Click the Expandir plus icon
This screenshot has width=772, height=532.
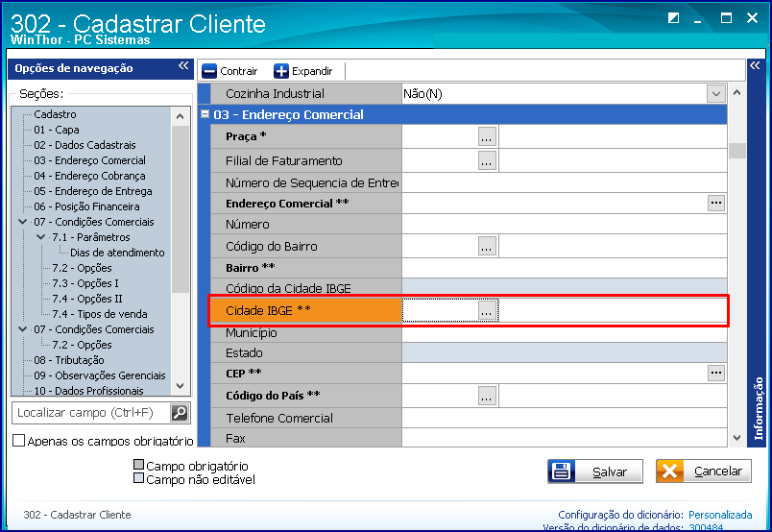(281, 71)
